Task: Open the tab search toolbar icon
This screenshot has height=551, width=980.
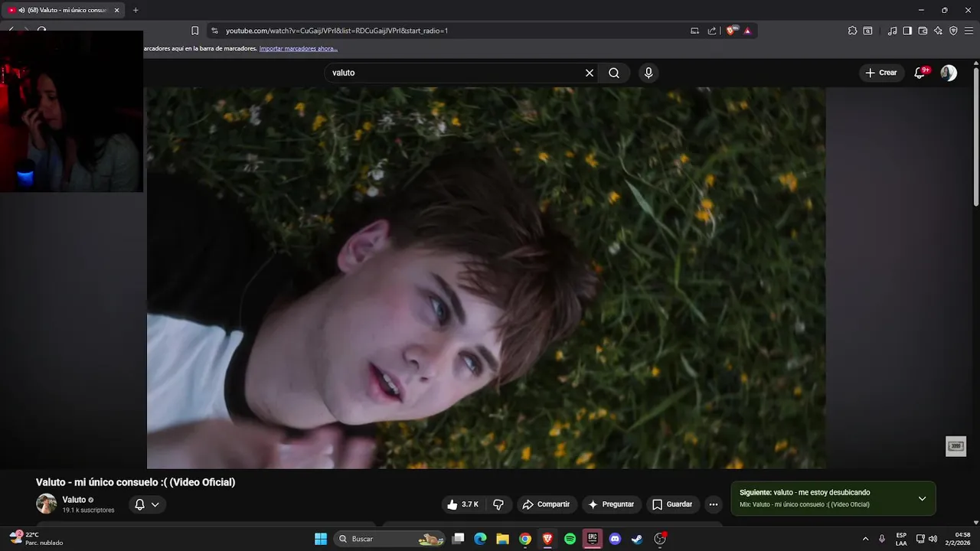Action: point(867,31)
